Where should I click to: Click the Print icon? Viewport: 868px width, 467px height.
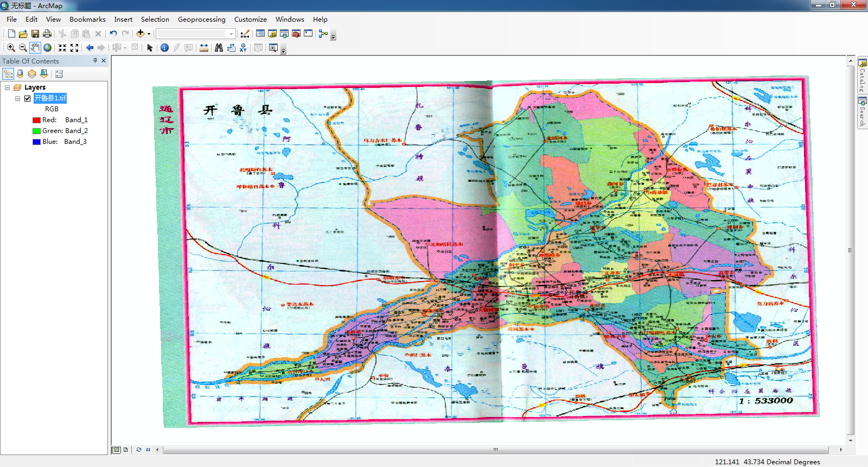coord(47,34)
